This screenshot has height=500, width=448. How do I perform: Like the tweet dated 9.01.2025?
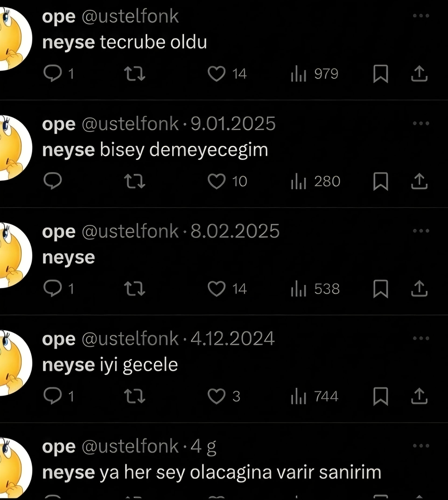tap(217, 181)
